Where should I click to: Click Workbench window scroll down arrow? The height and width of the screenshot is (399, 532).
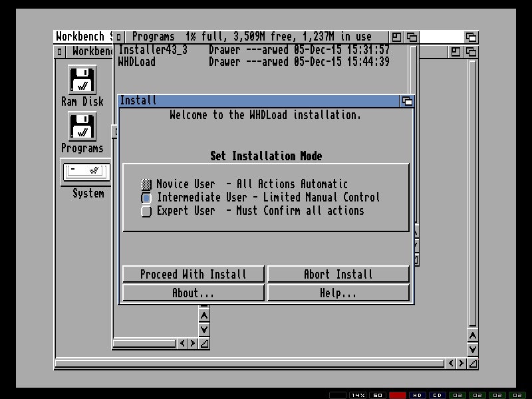coord(473,350)
